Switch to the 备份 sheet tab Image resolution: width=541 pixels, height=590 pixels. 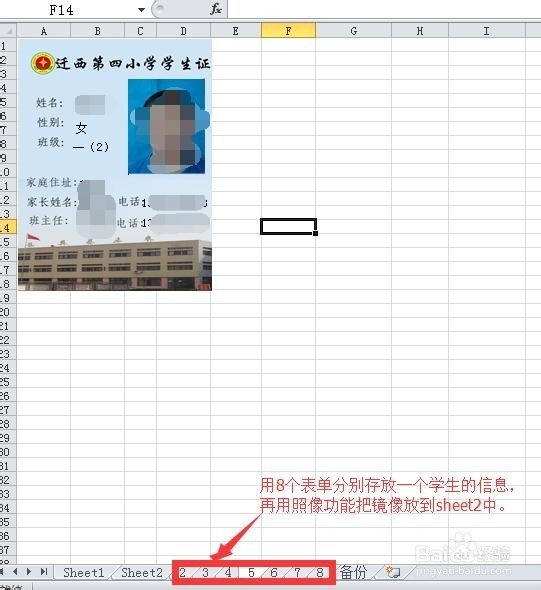[353, 573]
